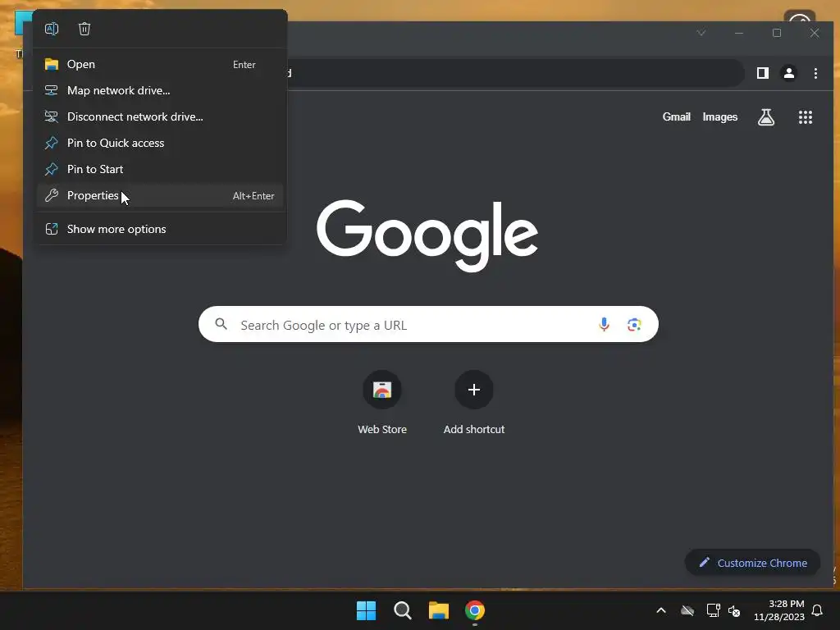Show hidden system tray icons

pos(661,610)
